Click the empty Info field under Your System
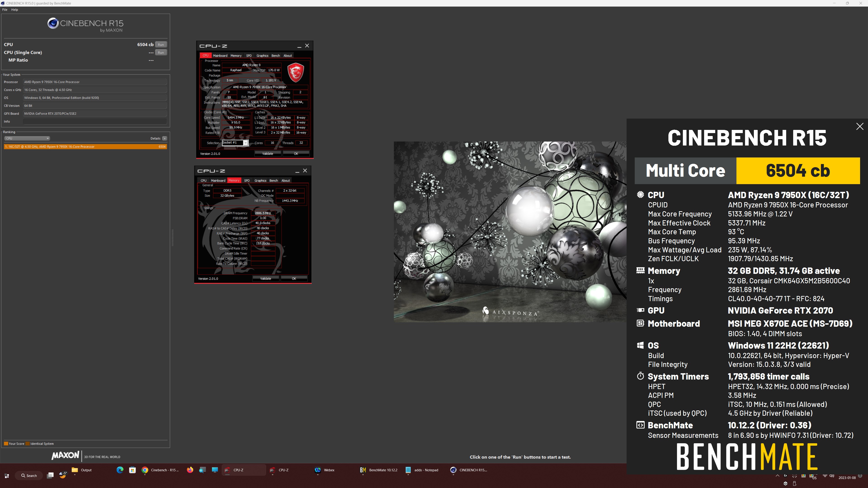The height and width of the screenshot is (488, 868). pos(95,122)
